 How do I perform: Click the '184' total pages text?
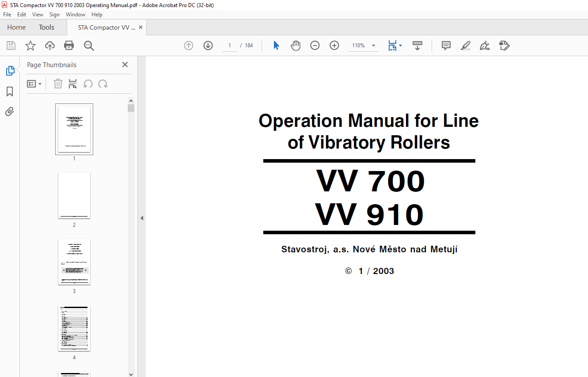tap(249, 46)
